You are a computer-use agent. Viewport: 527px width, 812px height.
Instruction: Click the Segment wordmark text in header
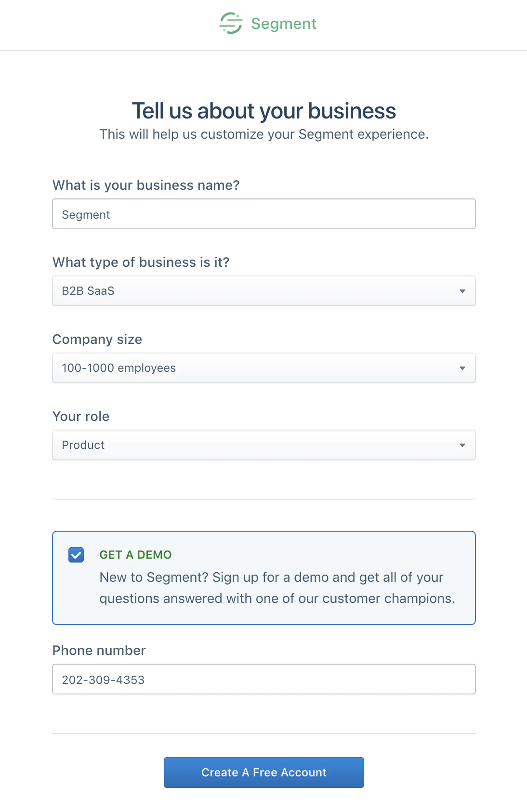[x=284, y=24]
